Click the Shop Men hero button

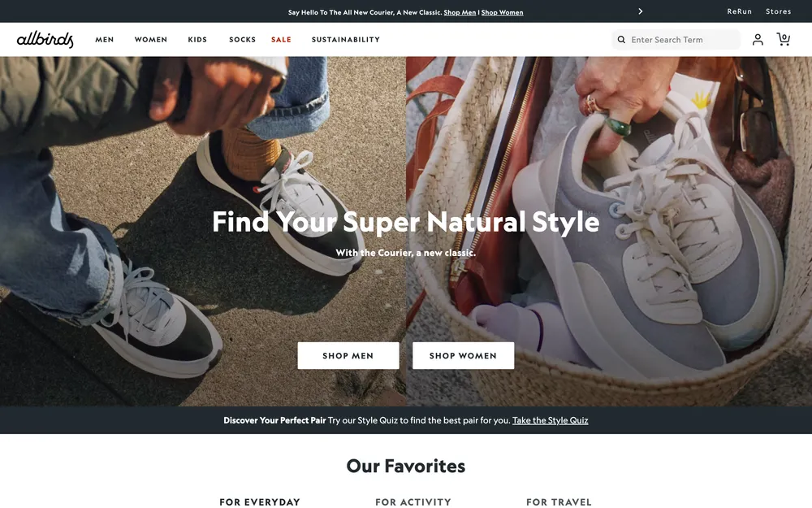point(348,356)
